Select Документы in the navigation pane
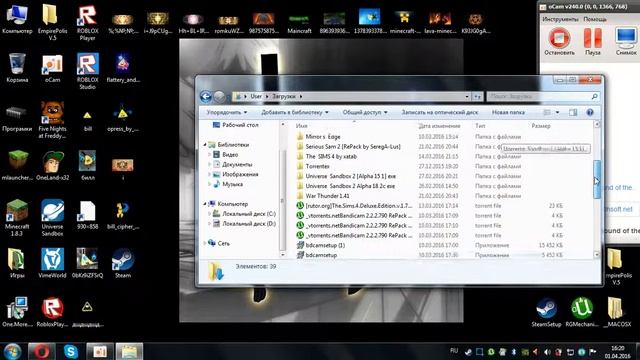The height and width of the screenshot is (360, 640). tap(232, 164)
